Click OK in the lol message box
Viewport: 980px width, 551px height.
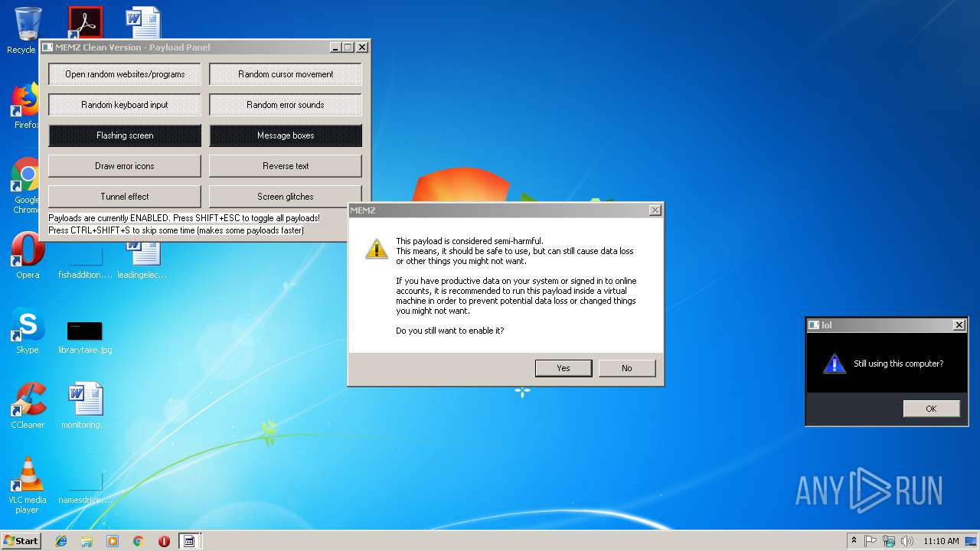tap(931, 409)
